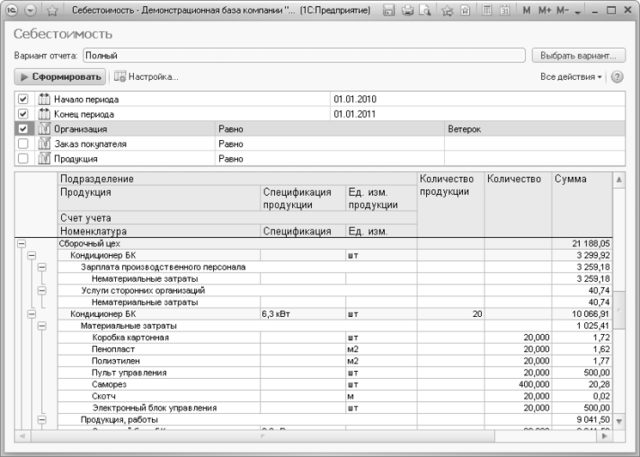Image resolution: width=640 pixels, height=457 pixels.
Task: Open the calendar icon in title bar
Action: [x=505, y=11]
